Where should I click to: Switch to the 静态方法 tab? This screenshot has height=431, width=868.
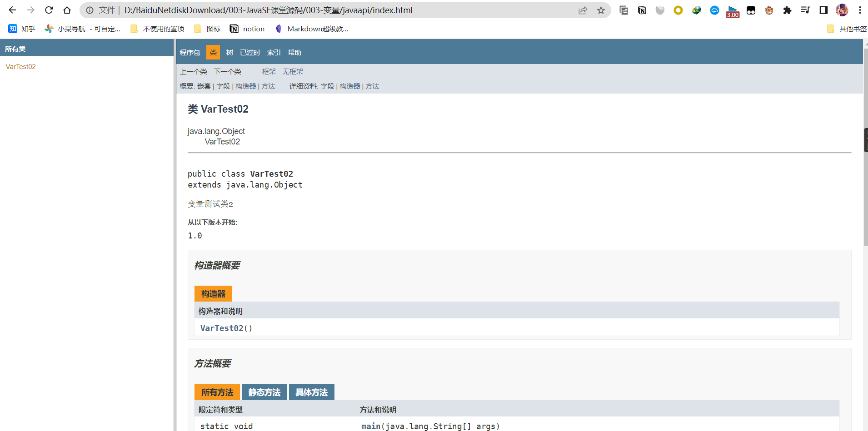264,392
